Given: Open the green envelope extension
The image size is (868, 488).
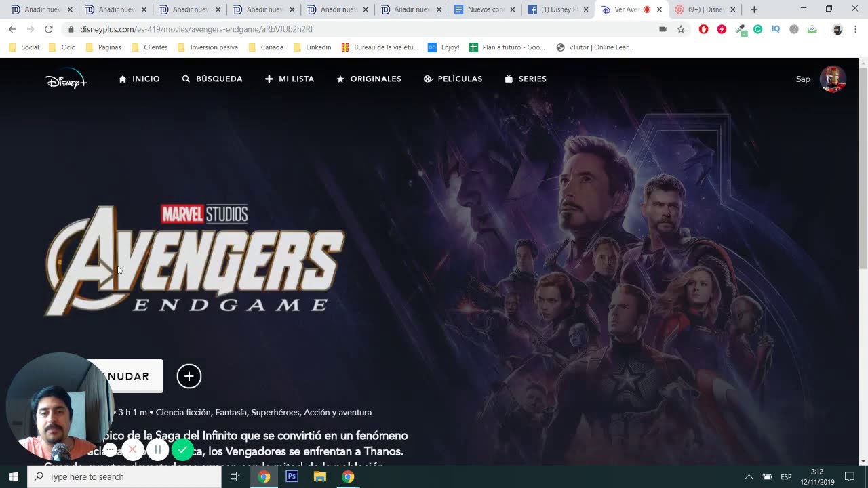Looking at the screenshot, I should coord(812,29).
